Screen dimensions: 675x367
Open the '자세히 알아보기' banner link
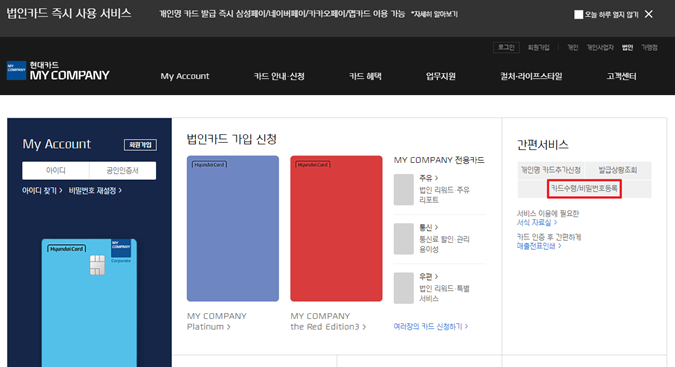(434, 14)
